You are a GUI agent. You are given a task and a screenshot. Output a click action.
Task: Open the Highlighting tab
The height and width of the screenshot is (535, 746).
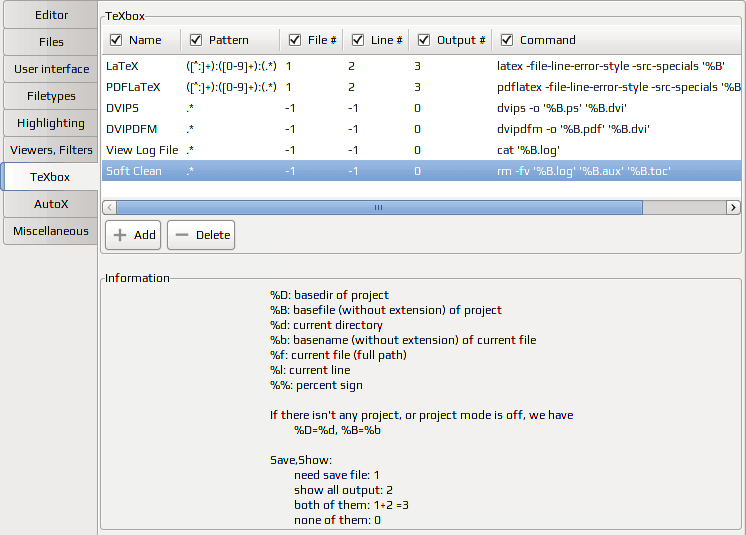51,123
